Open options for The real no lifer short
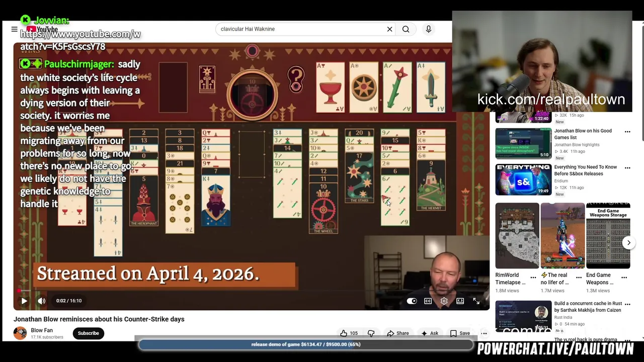This screenshot has height=362, width=644. coord(579,277)
